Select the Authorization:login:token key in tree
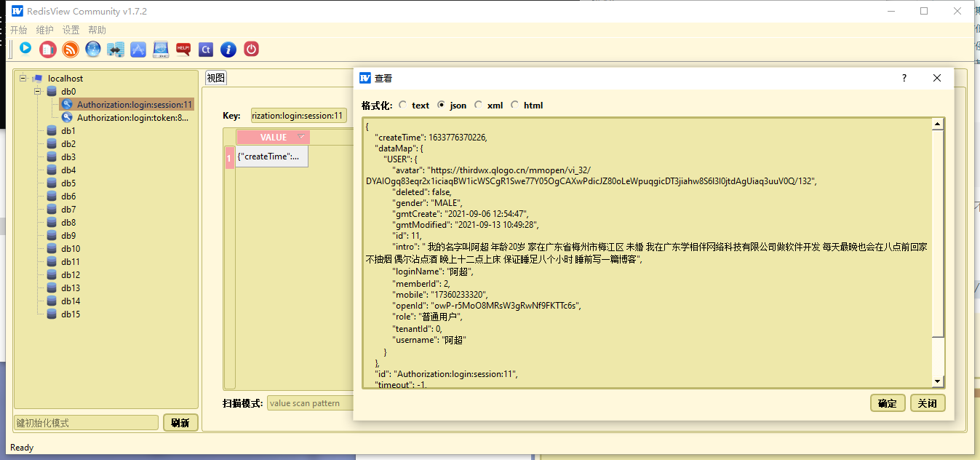980x460 pixels. click(132, 118)
